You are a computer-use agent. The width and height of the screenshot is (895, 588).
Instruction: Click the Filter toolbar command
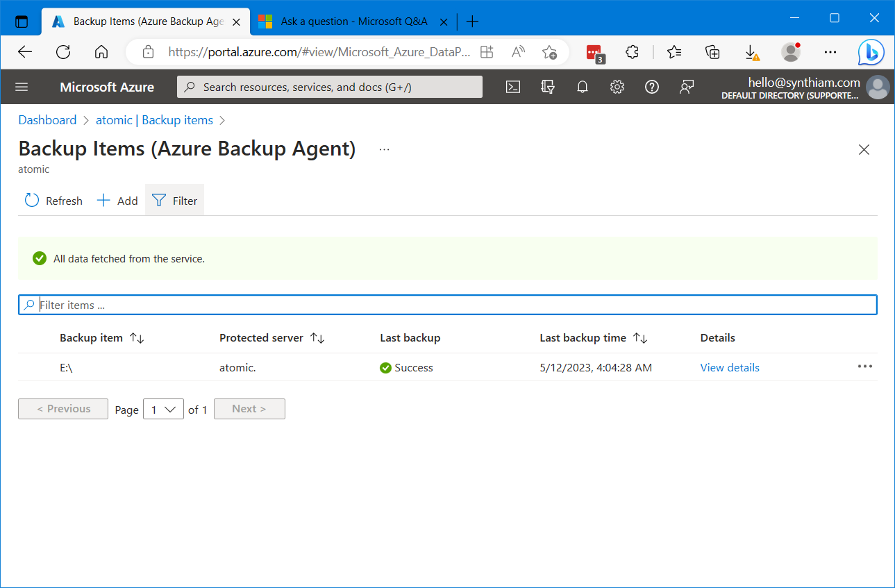pyautogui.click(x=174, y=201)
